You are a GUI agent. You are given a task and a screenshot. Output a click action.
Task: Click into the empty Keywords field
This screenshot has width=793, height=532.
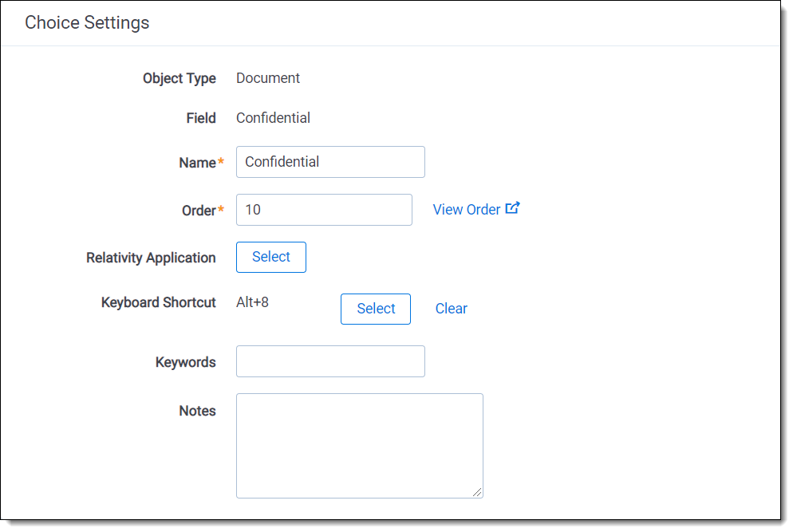point(330,361)
